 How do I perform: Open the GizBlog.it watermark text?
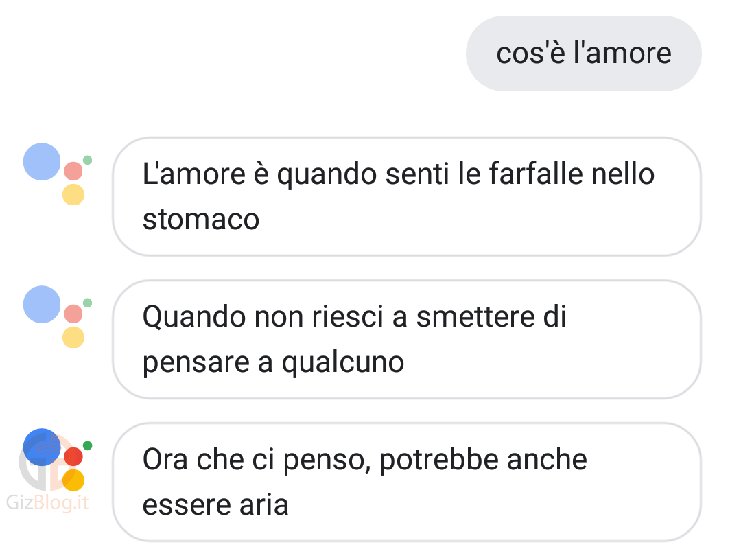[x=47, y=502]
